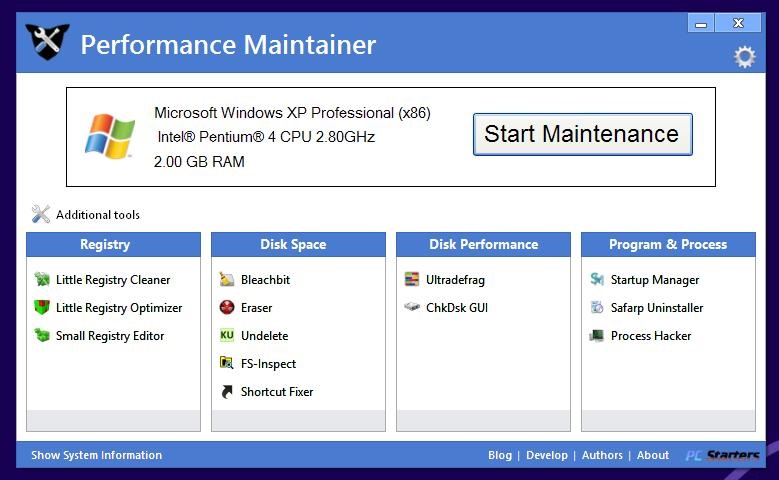
Task: Click the Process Hacker icon
Action: pos(597,336)
